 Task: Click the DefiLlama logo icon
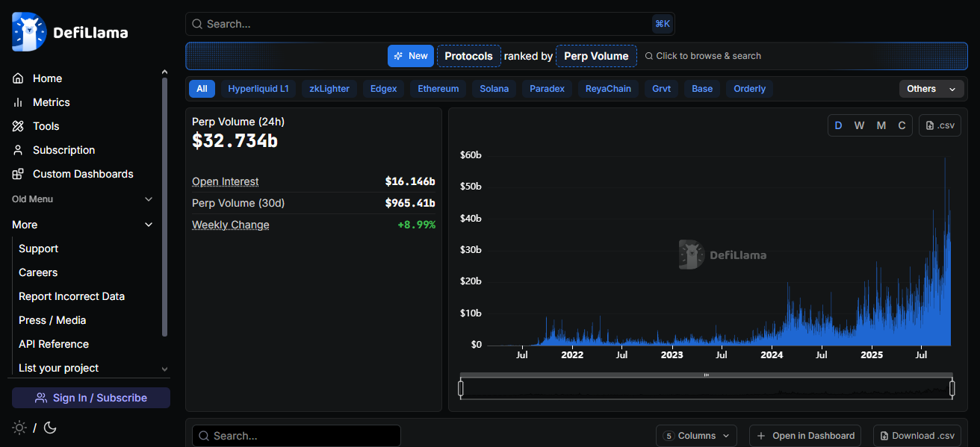pos(29,32)
